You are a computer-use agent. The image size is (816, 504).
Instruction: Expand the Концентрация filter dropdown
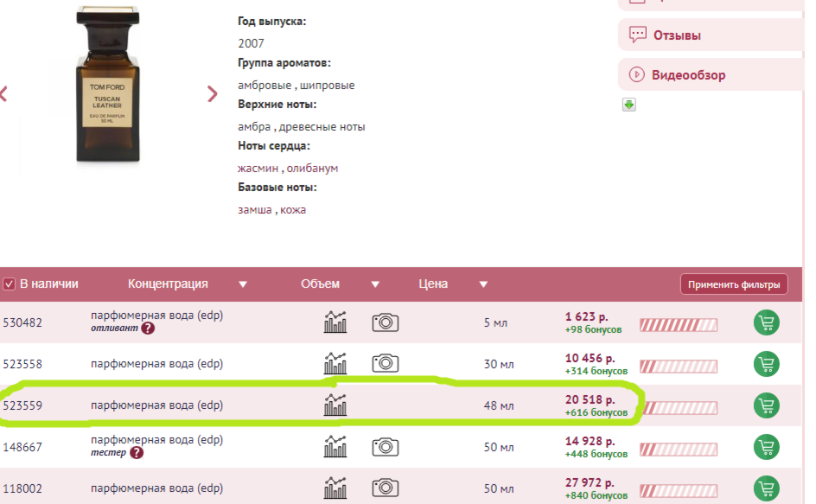(243, 284)
